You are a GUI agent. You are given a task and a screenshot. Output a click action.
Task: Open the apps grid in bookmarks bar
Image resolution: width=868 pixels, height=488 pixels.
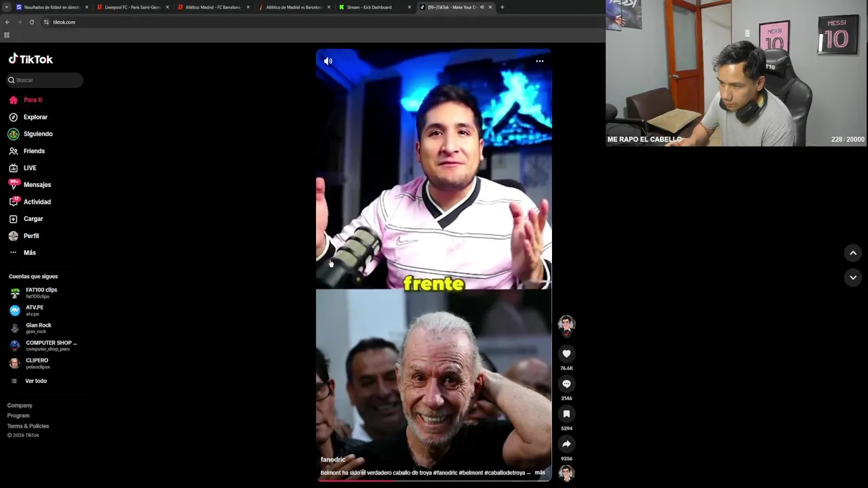(x=7, y=35)
